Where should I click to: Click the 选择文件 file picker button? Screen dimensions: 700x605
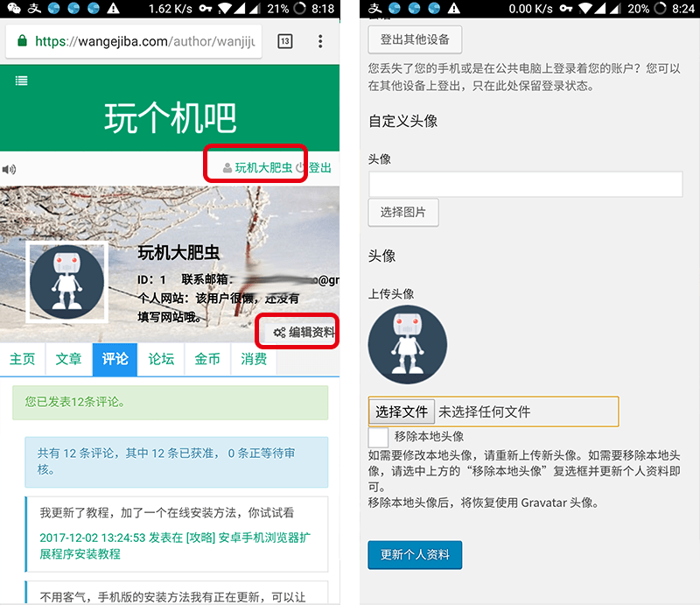pyautogui.click(x=401, y=412)
